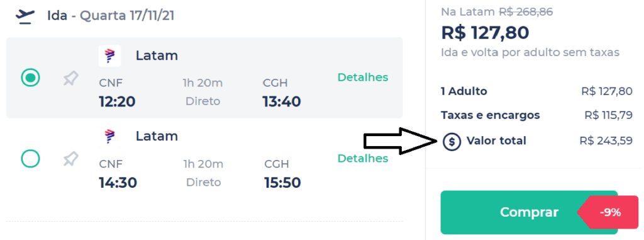Viewport: 644px width, 240px height.
Task: Click the Ida - Quarta 17/11/21 heading
Action: pyautogui.click(x=111, y=16)
